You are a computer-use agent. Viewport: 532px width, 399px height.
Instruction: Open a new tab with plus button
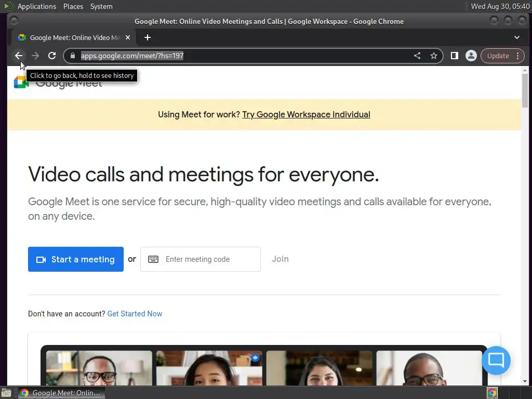click(147, 37)
